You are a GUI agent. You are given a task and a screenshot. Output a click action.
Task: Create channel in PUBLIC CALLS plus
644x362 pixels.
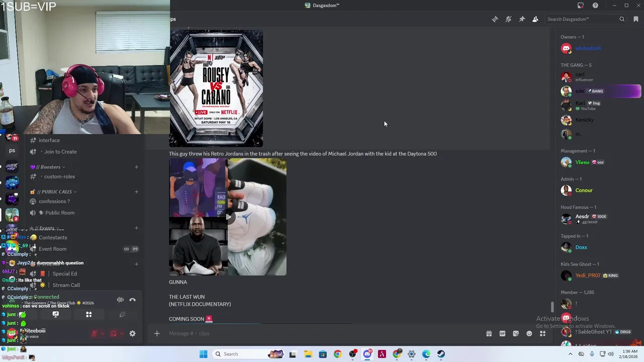tap(136, 192)
